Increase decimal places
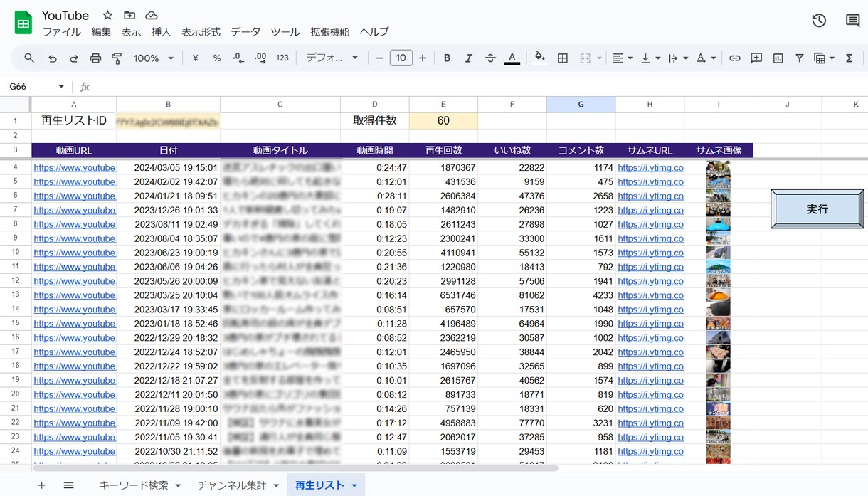This screenshot has width=868, height=496. coord(260,58)
